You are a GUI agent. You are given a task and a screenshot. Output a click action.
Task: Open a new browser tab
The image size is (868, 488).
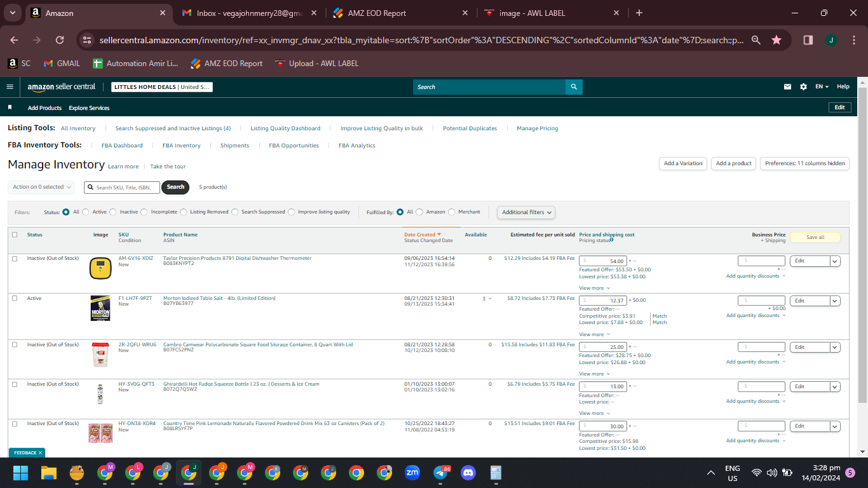click(639, 13)
